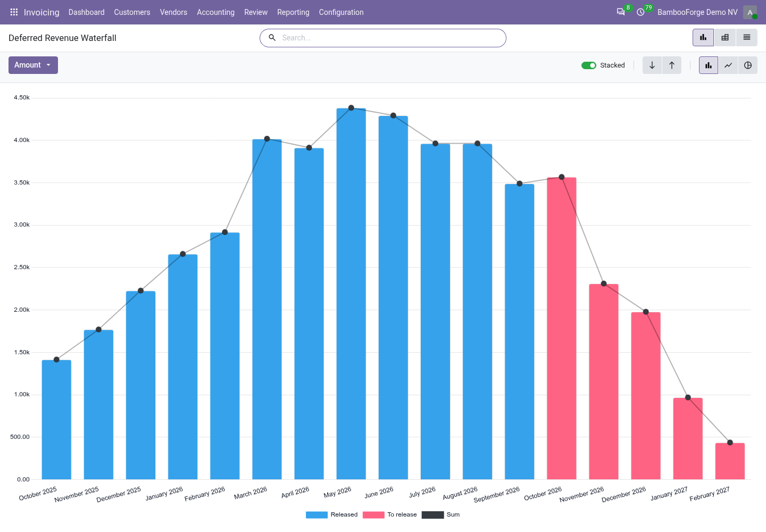Click the October 2025 bar
Viewport: 766px width, 532px height.
tap(56, 420)
